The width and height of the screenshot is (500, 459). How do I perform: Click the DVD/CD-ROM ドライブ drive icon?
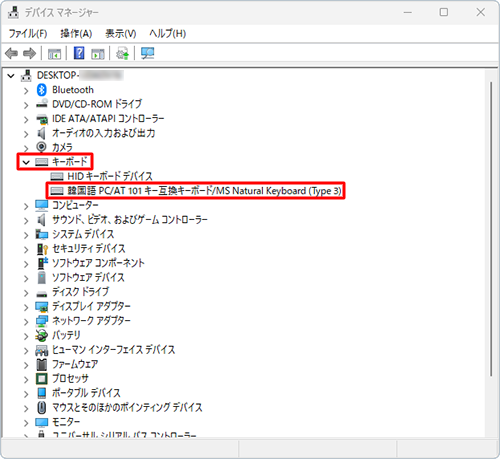pyautogui.click(x=42, y=104)
